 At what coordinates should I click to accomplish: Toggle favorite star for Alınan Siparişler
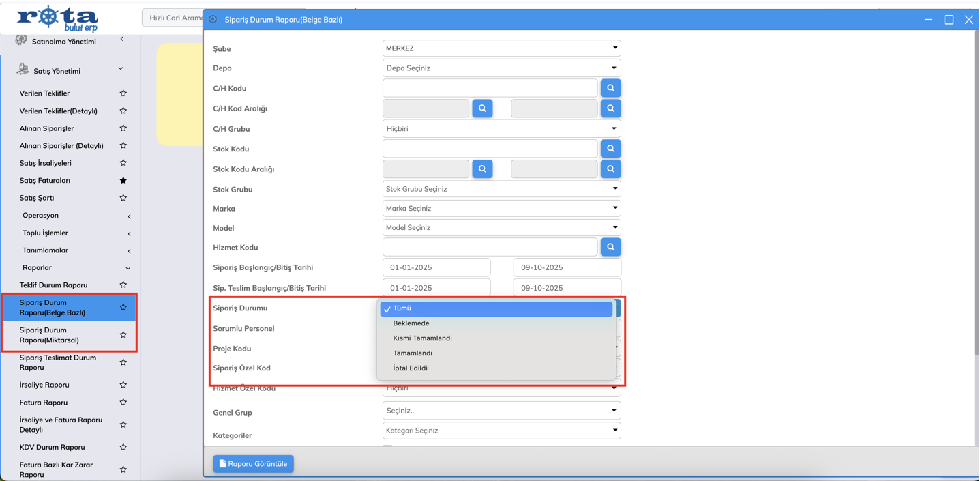(x=123, y=128)
